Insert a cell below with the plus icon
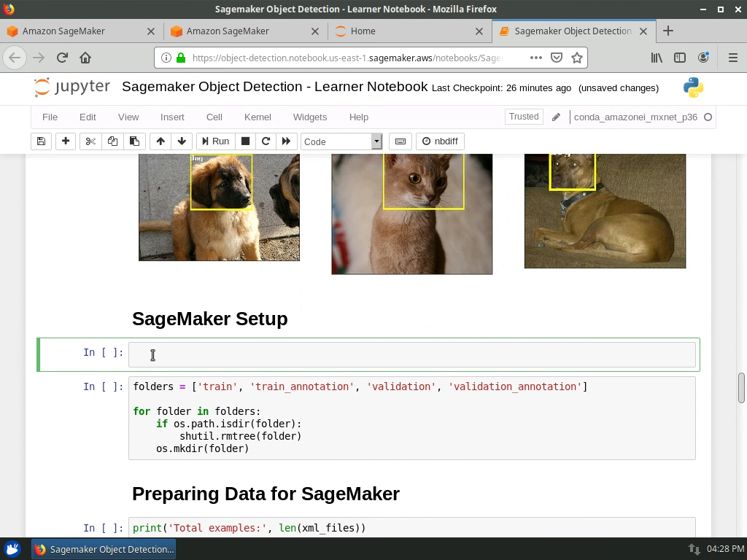Viewport: 747px width, 560px height. pyautogui.click(x=66, y=141)
